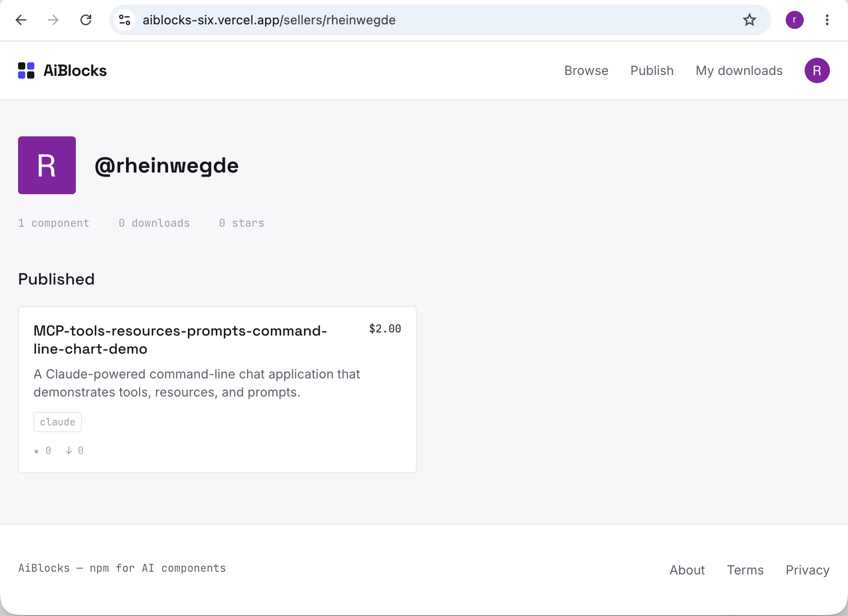Open site information icon in address bar
The width and height of the screenshot is (848, 616).
click(125, 20)
